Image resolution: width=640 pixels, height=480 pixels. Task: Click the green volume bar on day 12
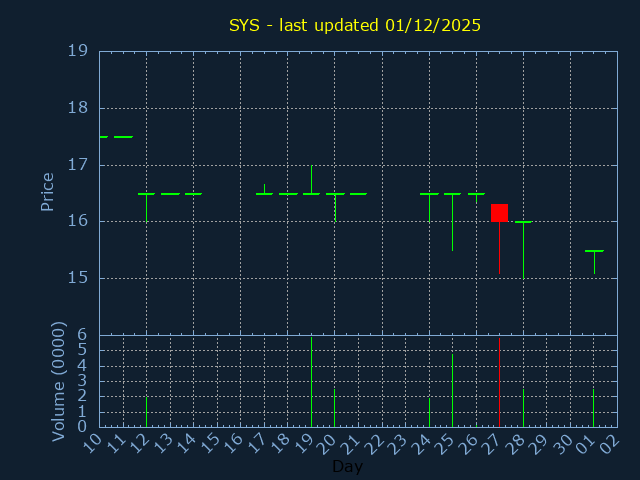click(x=146, y=411)
